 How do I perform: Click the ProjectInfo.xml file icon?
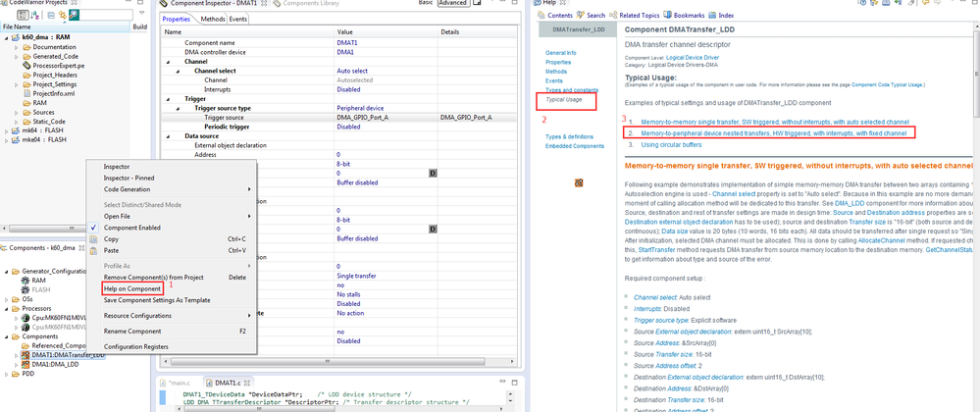click(x=26, y=94)
